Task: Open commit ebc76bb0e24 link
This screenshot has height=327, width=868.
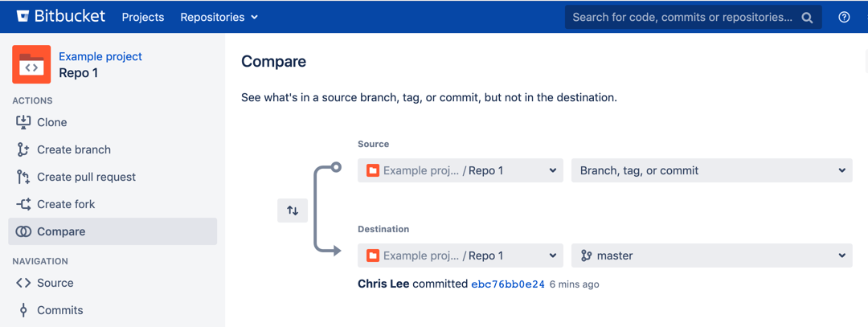Action: [x=508, y=284]
